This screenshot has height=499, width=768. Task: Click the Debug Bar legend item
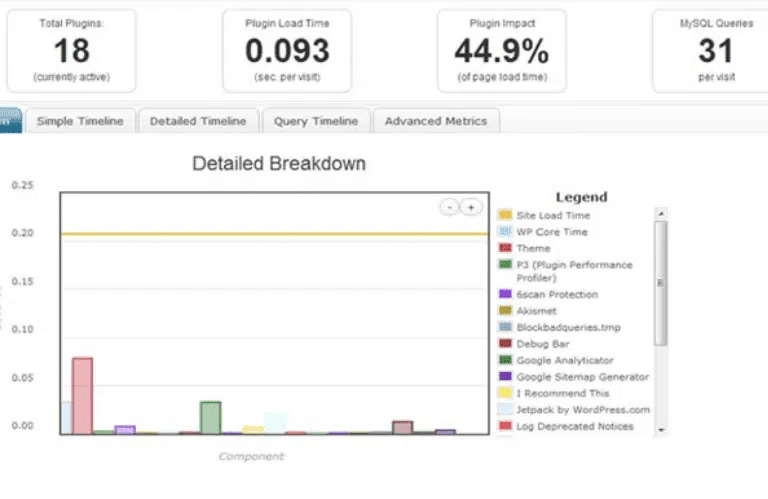point(505,344)
